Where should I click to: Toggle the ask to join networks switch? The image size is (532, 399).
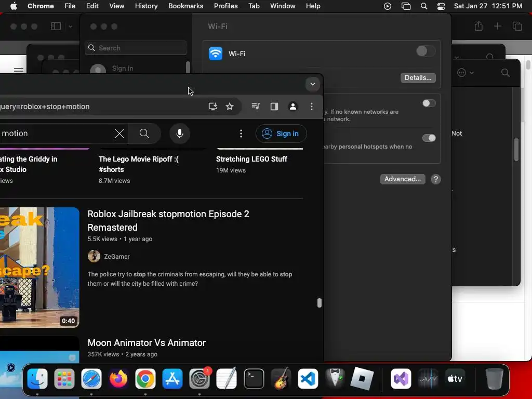point(429,103)
